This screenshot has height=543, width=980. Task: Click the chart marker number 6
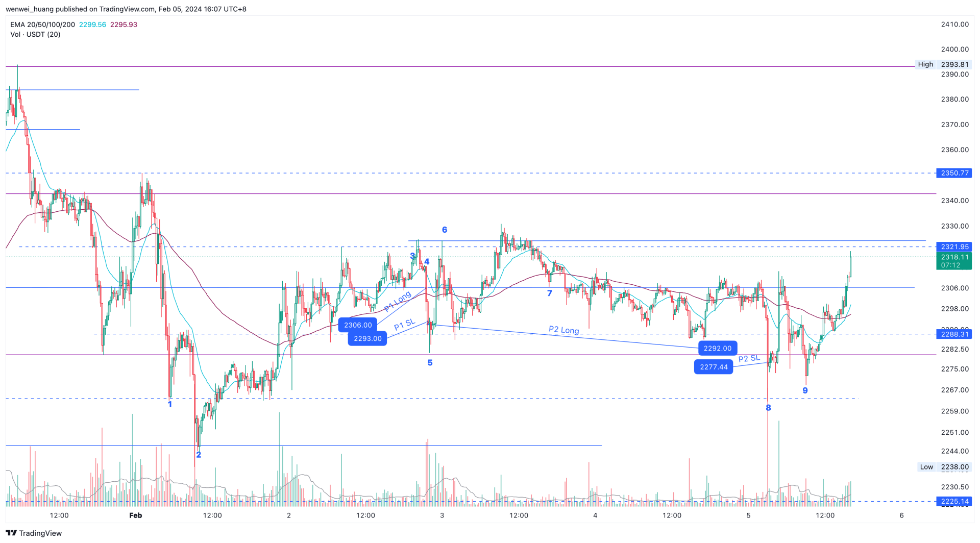coord(445,230)
